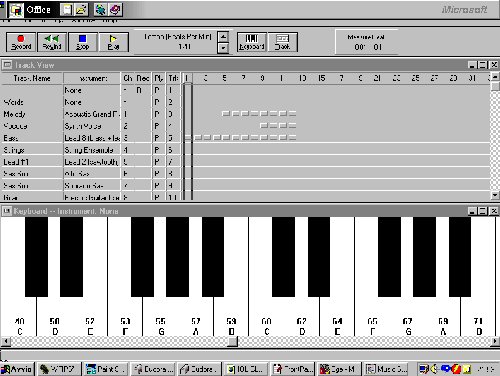Viewport: 500px width, 376px height.
Task: Click measure 21 in the timeline ruler
Action: [x=377, y=78]
